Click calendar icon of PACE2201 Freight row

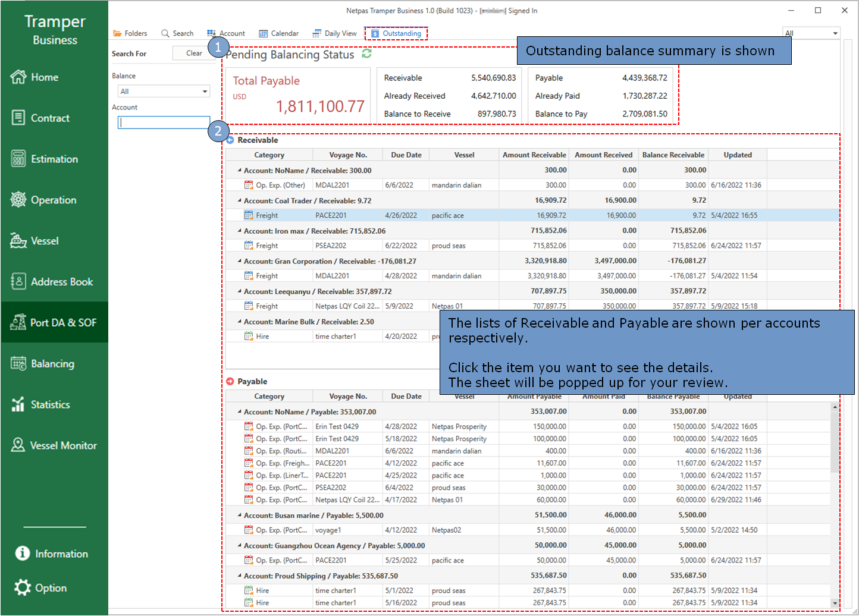[x=249, y=215]
